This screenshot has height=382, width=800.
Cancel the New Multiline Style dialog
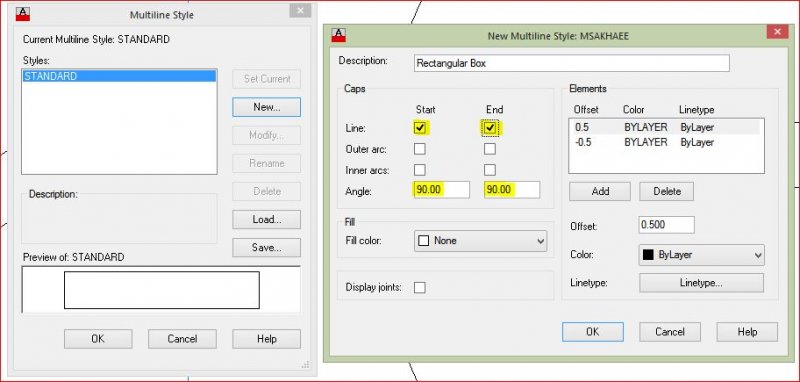[669, 332]
